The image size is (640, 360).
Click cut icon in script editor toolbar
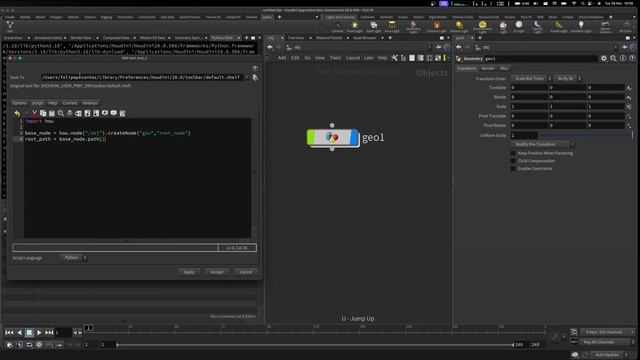coord(34,113)
